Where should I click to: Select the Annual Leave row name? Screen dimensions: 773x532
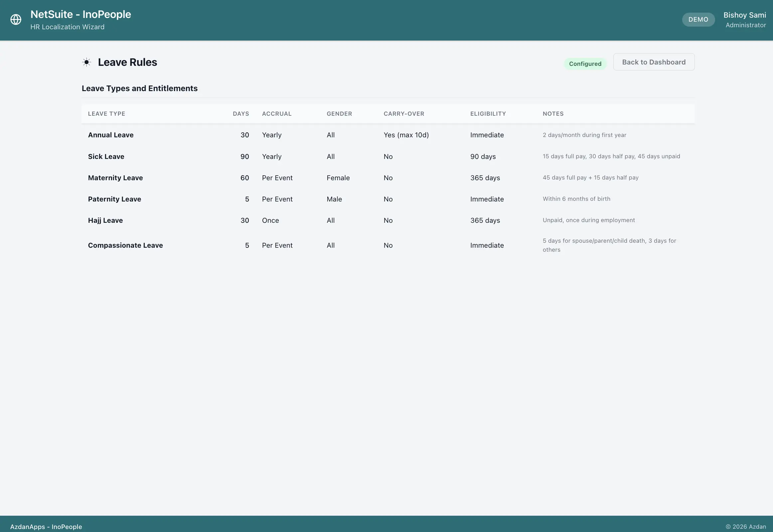pos(111,135)
